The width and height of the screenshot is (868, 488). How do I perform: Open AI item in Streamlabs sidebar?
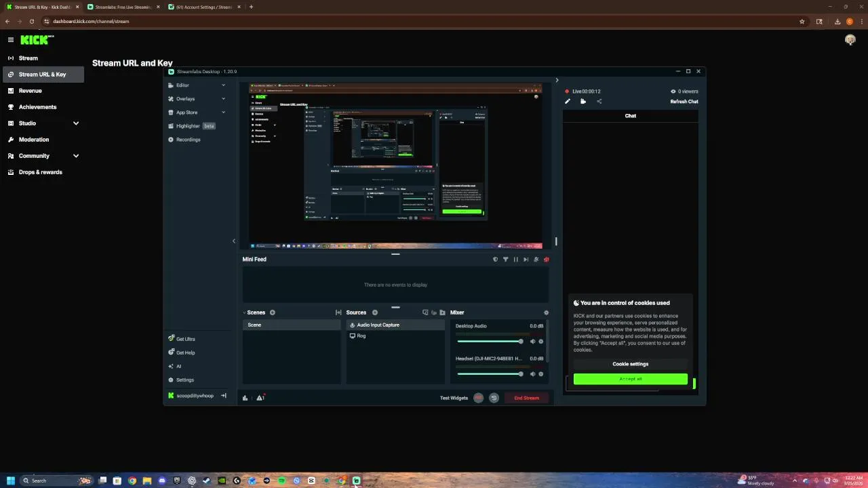click(174, 366)
